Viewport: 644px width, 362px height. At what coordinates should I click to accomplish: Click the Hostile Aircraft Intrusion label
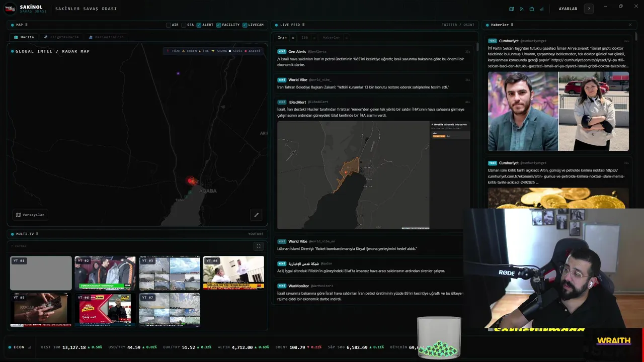click(451, 124)
